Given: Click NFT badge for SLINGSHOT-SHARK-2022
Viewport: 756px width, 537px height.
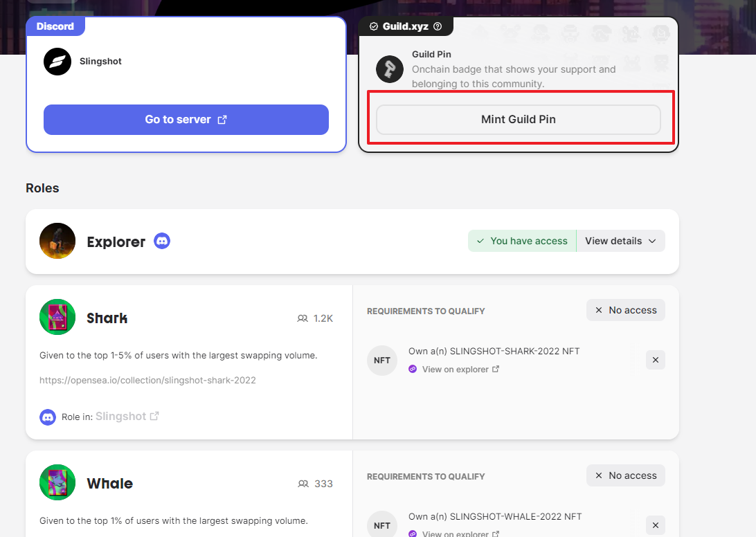Looking at the screenshot, I should pos(382,360).
